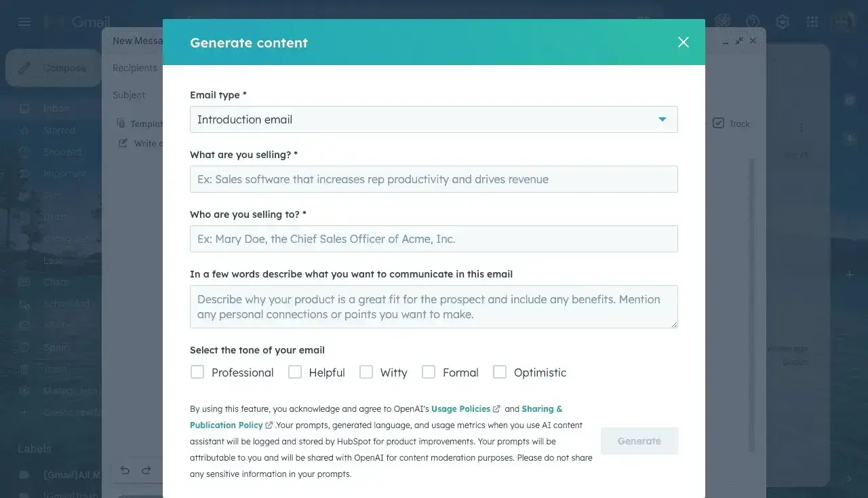This screenshot has width=868, height=498.
Task: Click the plus icon in the right side panel
Action: coord(850,275)
